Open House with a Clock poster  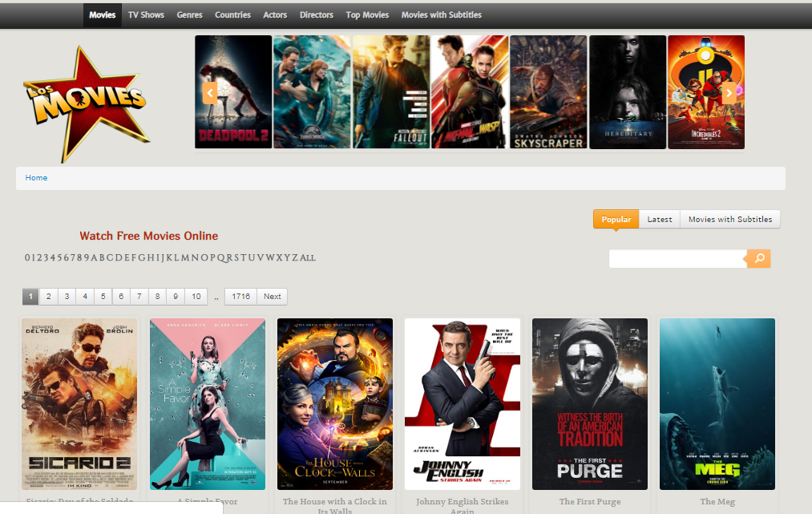335,404
